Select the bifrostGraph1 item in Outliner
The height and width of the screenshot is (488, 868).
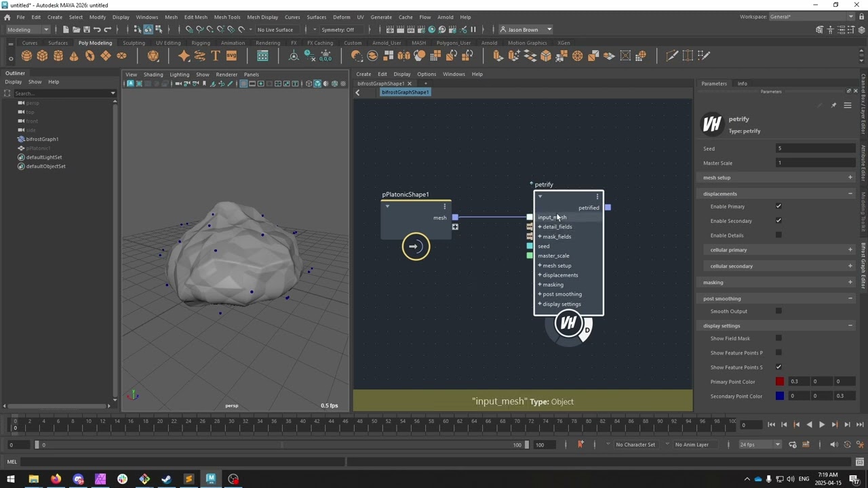[42, 139]
